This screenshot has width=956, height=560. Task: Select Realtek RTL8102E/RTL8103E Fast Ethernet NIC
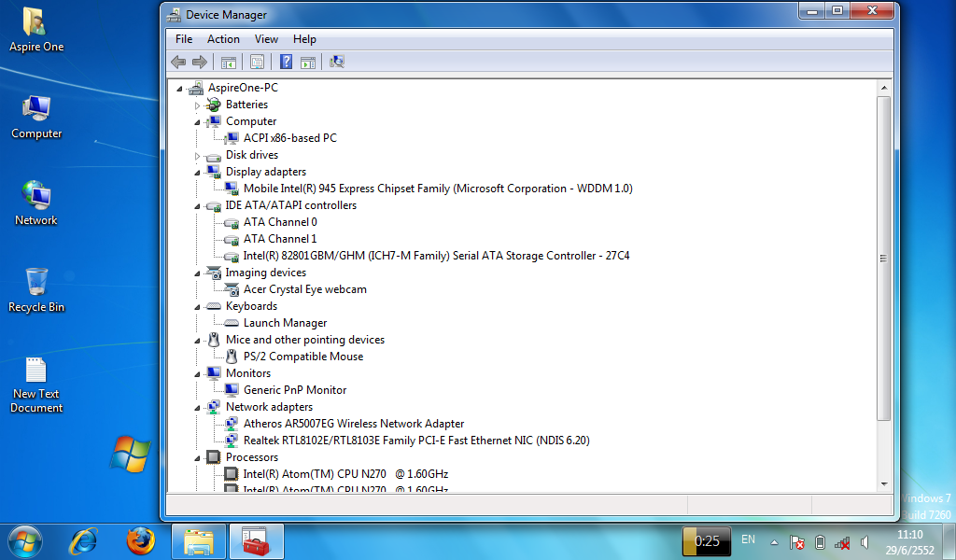416,441
